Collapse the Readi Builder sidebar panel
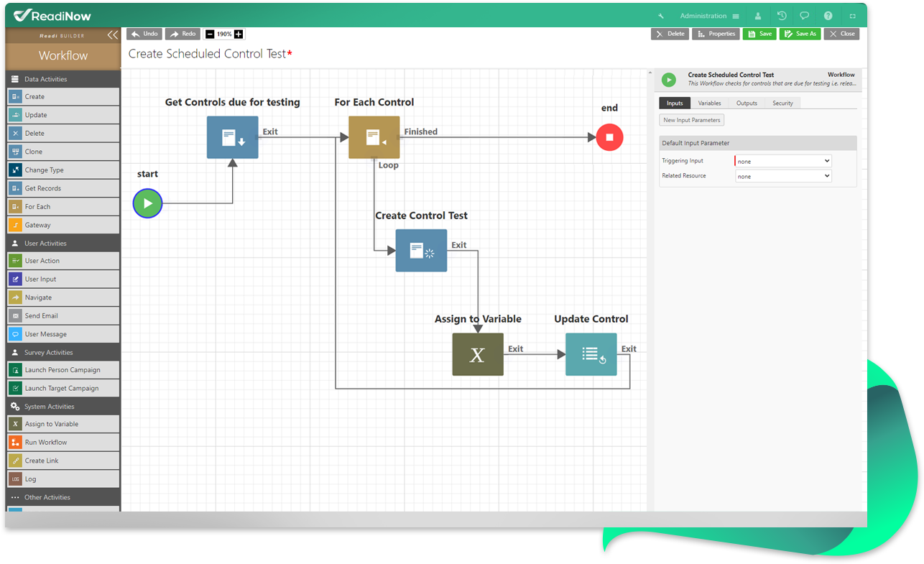The image size is (924, 564). (x=112, y=35)
